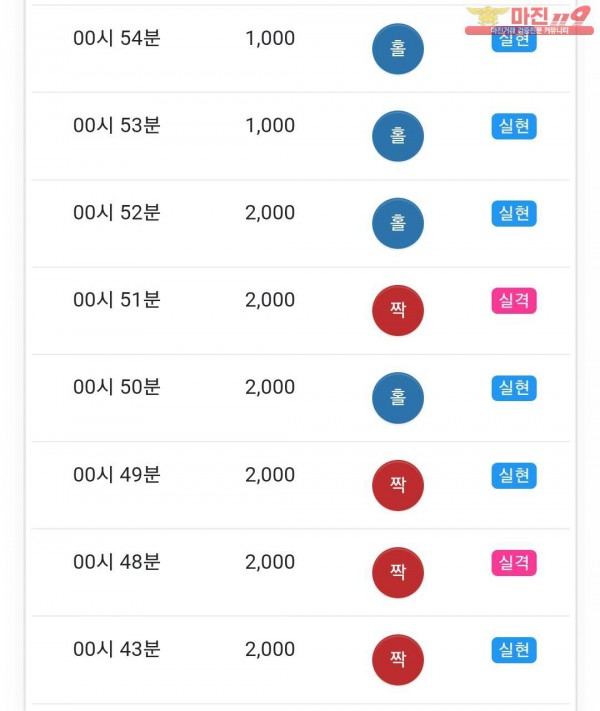
Task: Click the red 짝 circle at 00시 43분
Action: click(x=398, y=659)
